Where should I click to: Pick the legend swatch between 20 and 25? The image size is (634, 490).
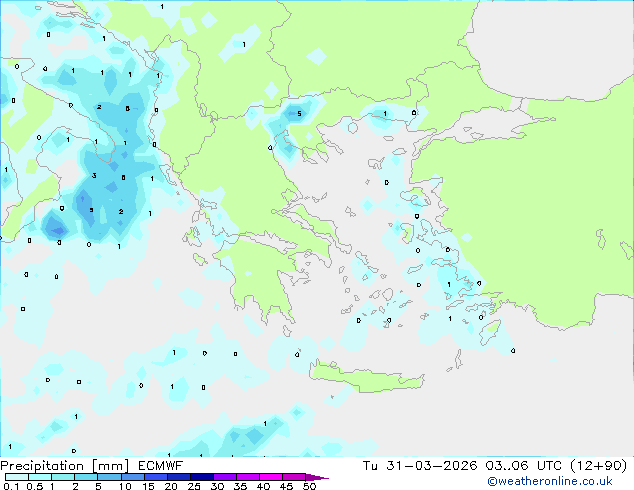(179, 477)
